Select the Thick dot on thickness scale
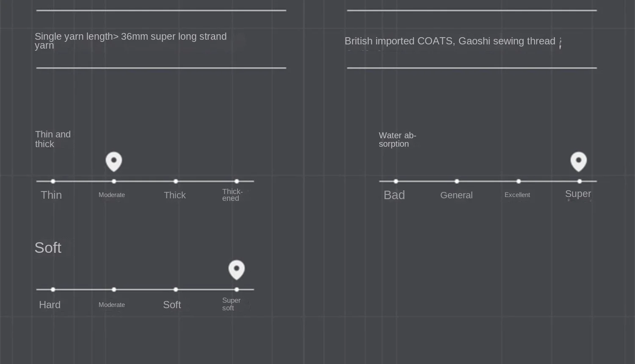Viewport: 635px width, 364px height. click(x=176, y=181)
